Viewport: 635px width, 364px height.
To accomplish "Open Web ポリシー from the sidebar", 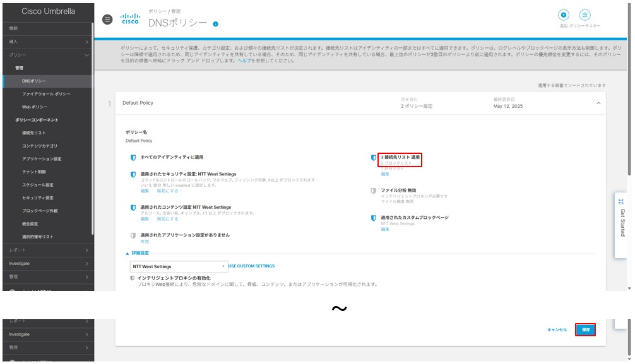I will [35, 107].
